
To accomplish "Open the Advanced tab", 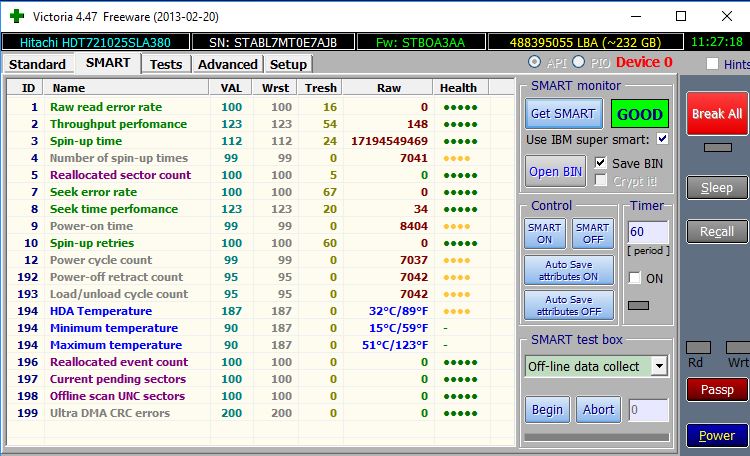I will click(x=227, y=64).
